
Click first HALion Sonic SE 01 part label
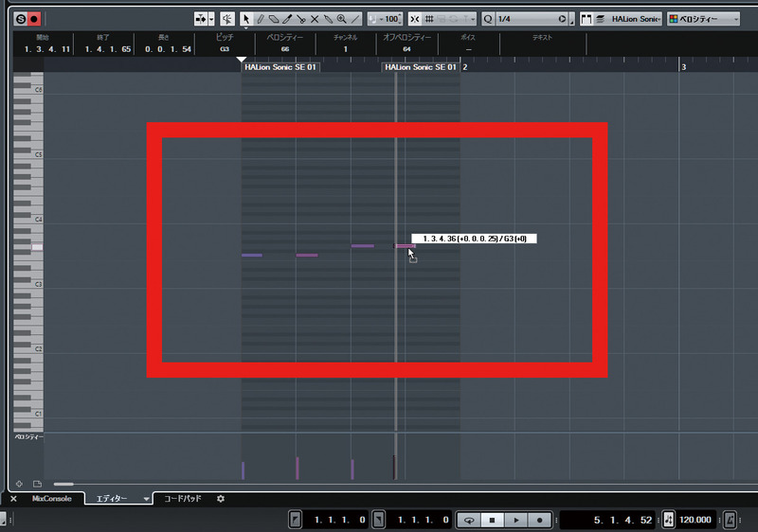coord(280,67)
